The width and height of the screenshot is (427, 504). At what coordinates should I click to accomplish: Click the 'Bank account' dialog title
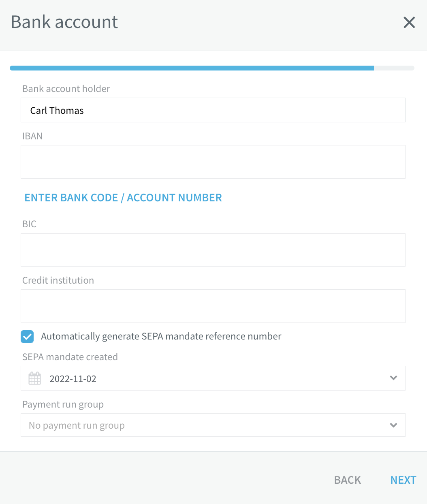(x=64, y=22)
